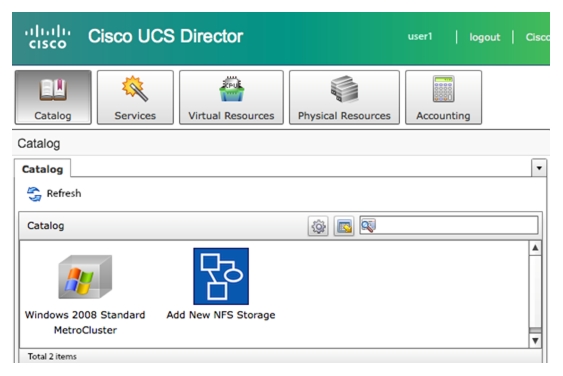Click the Cisco logo
Image resolution: width=563 pixels, height=376 pixels.
click(x=47, y=37)
